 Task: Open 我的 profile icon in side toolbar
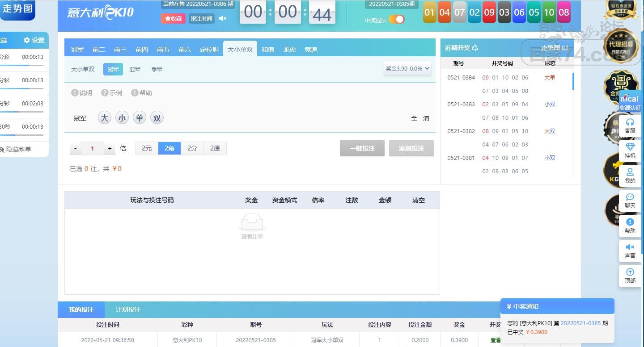[x=630, y=172]
